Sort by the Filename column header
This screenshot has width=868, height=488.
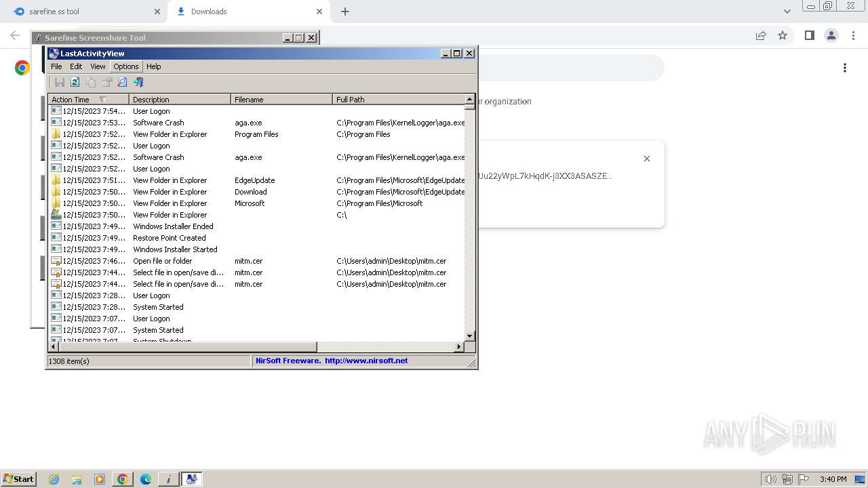[x=281, y=100]
